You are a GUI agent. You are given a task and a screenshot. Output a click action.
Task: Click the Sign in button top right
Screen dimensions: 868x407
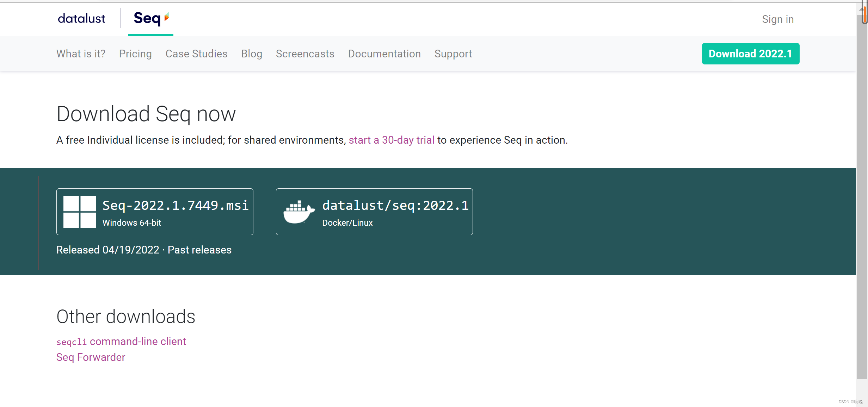coord(778,19)
